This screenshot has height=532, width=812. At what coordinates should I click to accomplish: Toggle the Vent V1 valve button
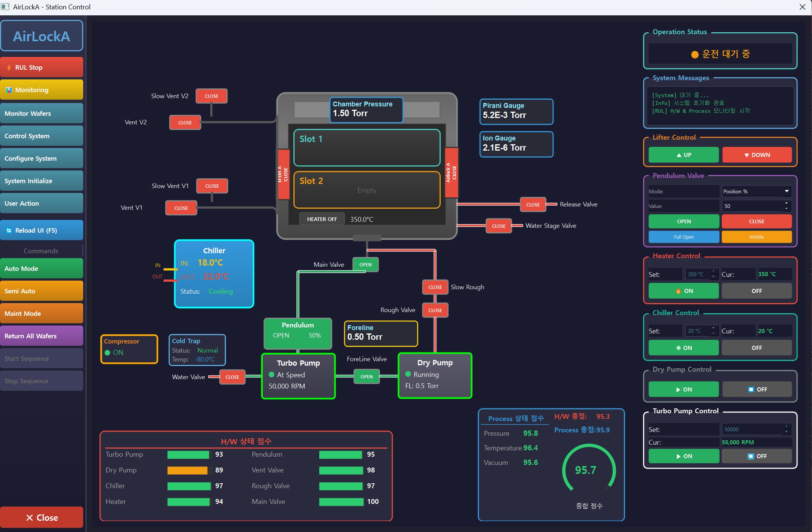click(181, 208)
